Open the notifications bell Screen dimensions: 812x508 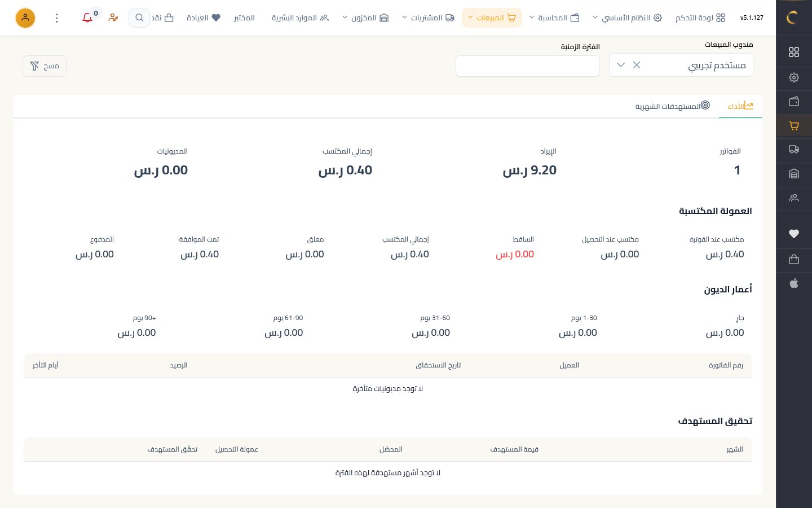[x=87, y=18]
